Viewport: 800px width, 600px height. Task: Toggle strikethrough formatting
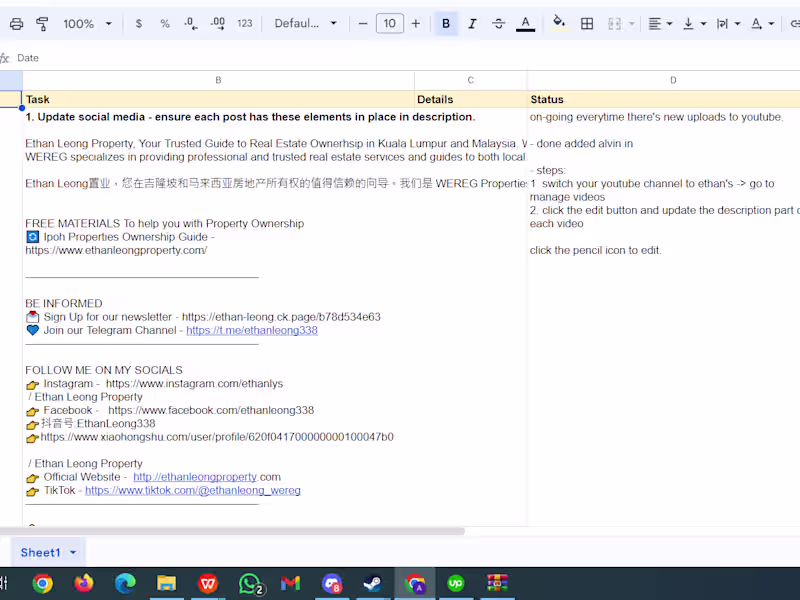498,23
